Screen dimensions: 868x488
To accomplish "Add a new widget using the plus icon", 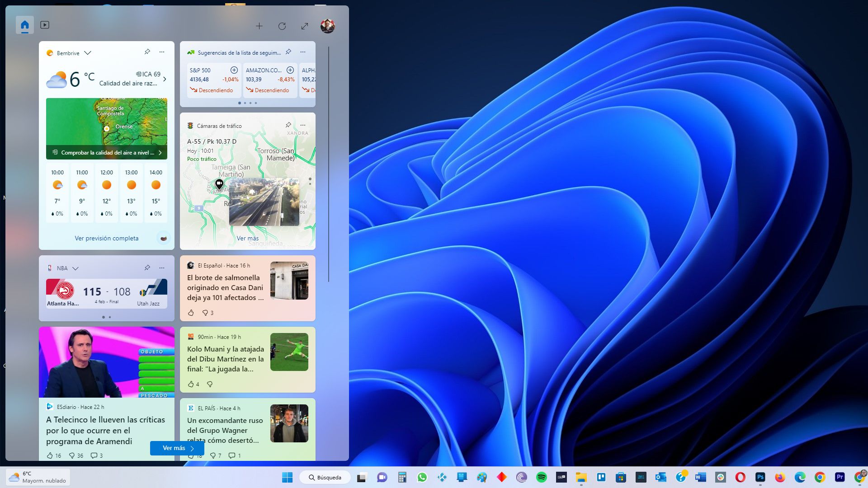I will pyautogui.click(x=259, y=26).
